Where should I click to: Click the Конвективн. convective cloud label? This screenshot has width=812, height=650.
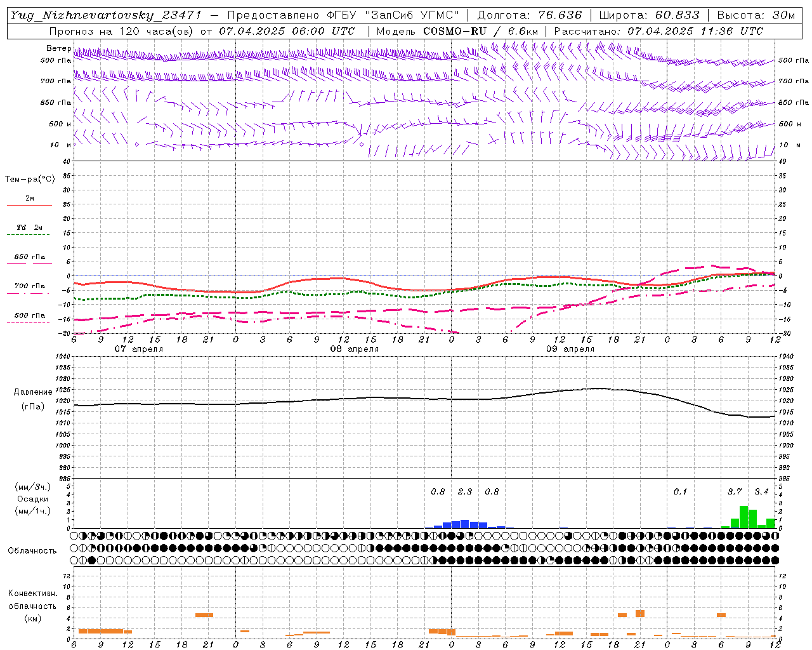(x=32, y=594)
